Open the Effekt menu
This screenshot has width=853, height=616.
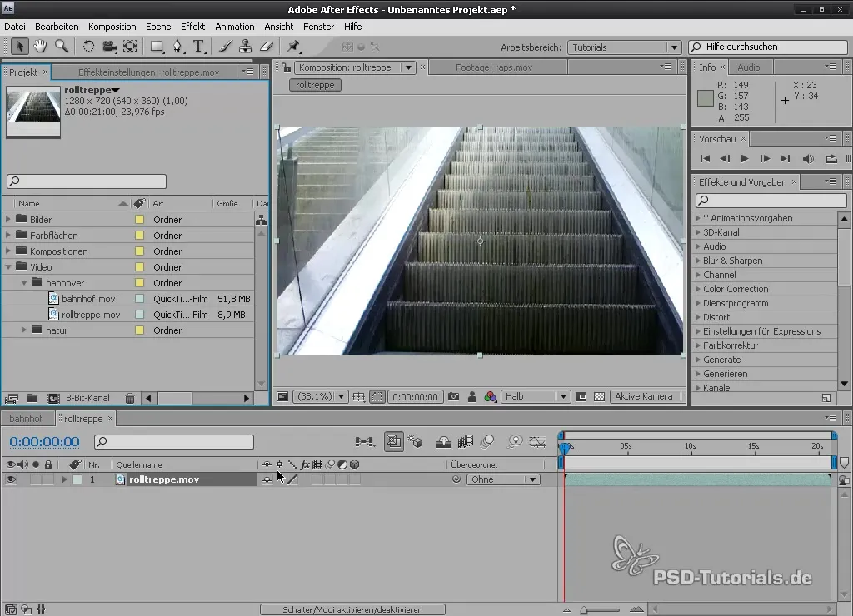point(192,27)
